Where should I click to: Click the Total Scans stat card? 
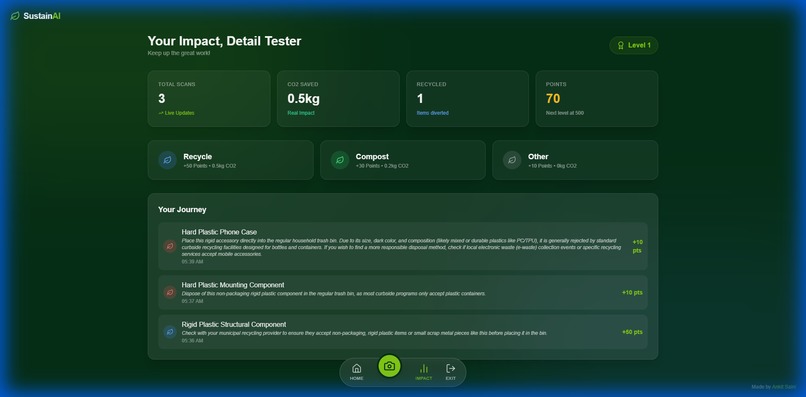click(209, 98)
